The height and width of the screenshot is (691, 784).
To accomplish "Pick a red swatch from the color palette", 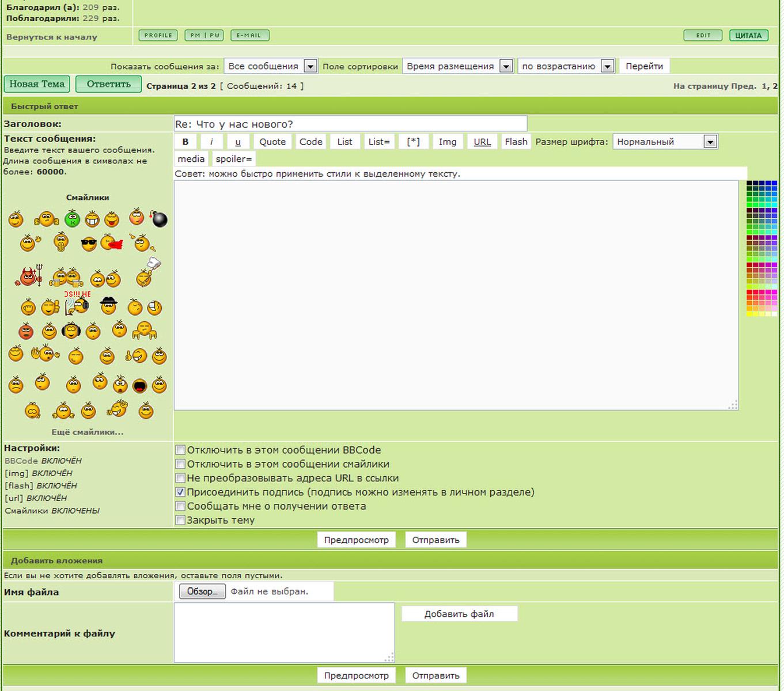I will [749, 293].
